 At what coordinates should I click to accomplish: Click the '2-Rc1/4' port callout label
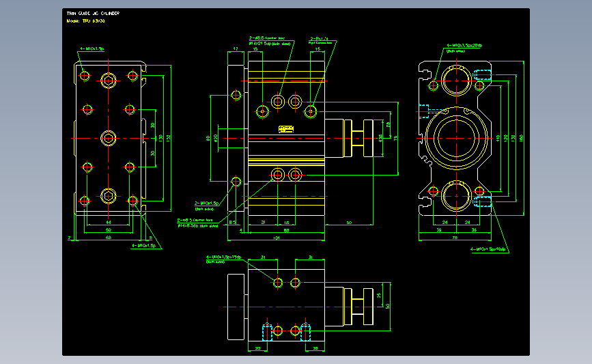coord(320,38)
